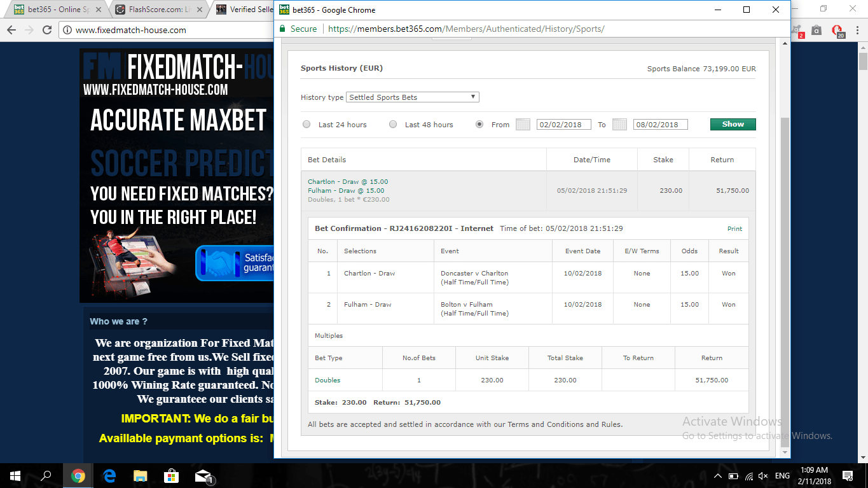
Task: Click the Satisfaction guarantee banner button
Action: coord(235,263)
